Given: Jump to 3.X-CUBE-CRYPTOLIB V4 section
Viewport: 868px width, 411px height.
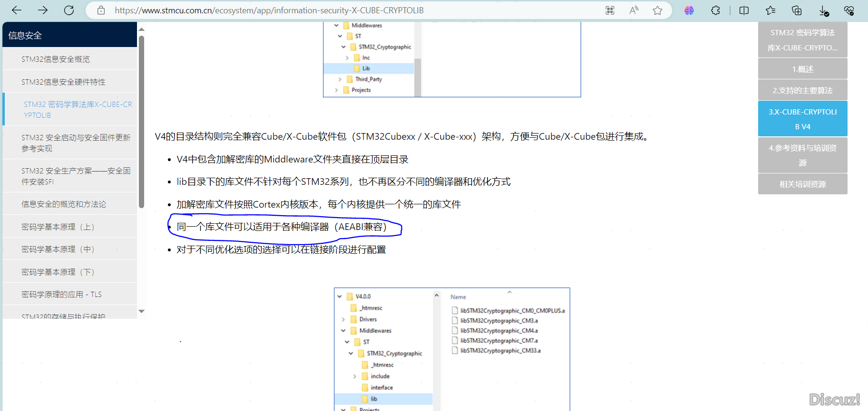Looking at the screenshot, I should pyautogui.click(x=803, y=119).
